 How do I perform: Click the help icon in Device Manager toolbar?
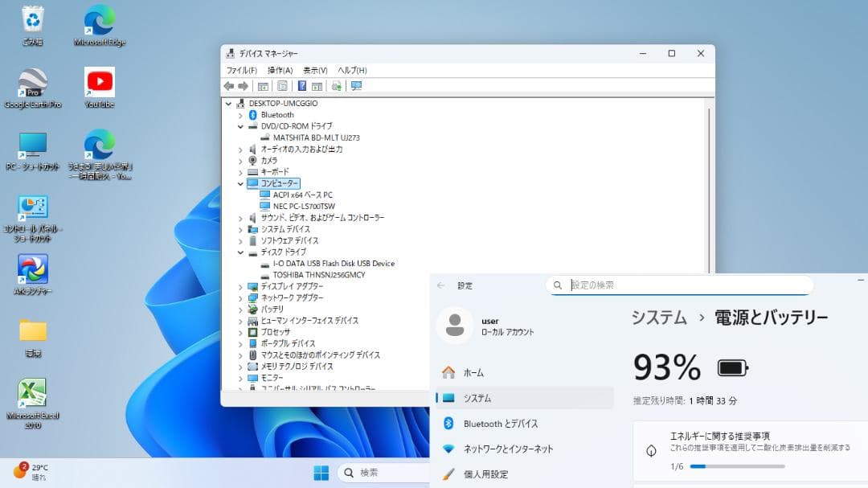click(x=302, y=85)
